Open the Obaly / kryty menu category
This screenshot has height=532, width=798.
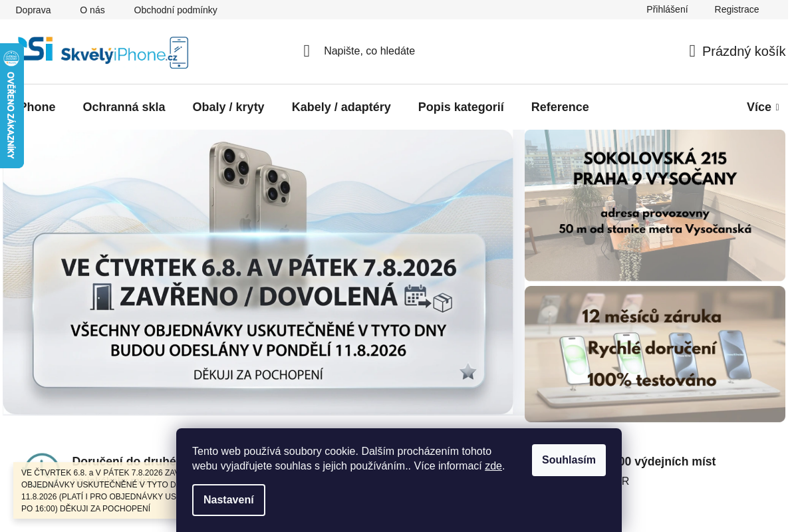pyautogui.click(x=228, y=107)
